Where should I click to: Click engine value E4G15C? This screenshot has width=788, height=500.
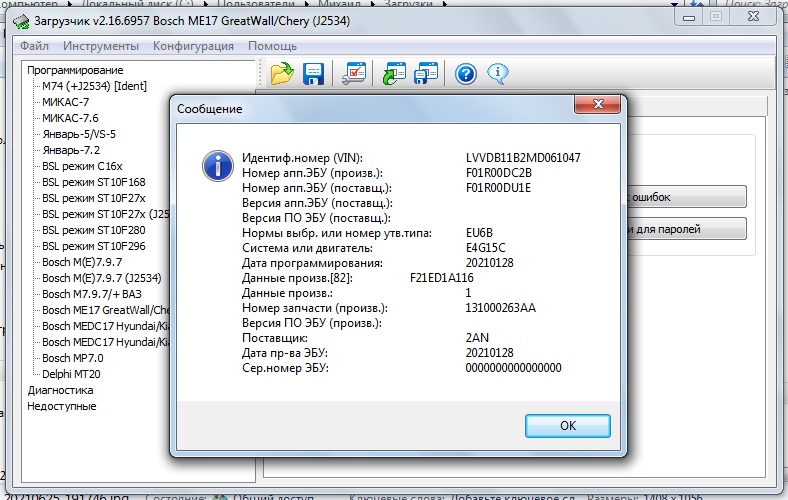pos(485,248)
